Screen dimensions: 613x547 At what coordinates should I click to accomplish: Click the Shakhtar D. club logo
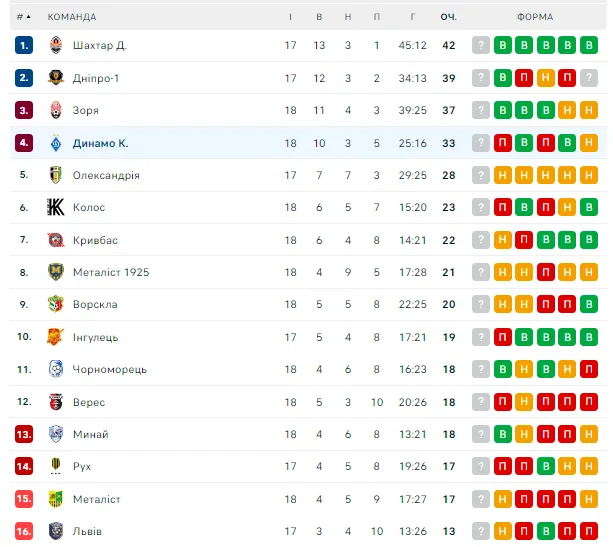(x=56, y=45)
